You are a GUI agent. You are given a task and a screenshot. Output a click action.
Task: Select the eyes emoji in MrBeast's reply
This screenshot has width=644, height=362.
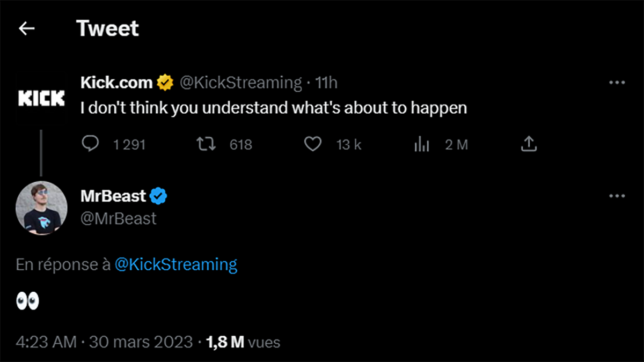tap(27, 301)
